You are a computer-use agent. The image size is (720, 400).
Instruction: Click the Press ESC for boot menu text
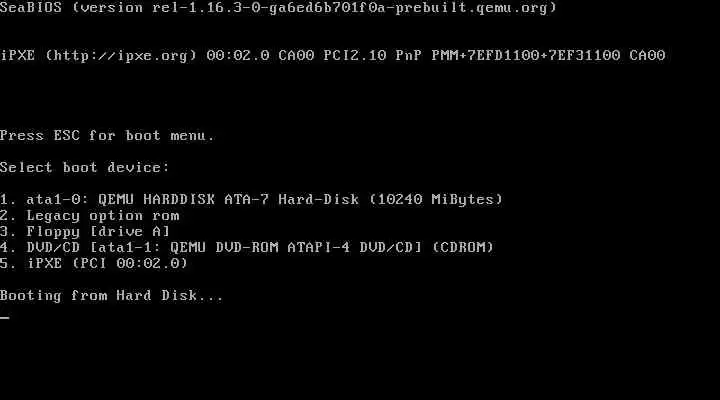[107, 135]
